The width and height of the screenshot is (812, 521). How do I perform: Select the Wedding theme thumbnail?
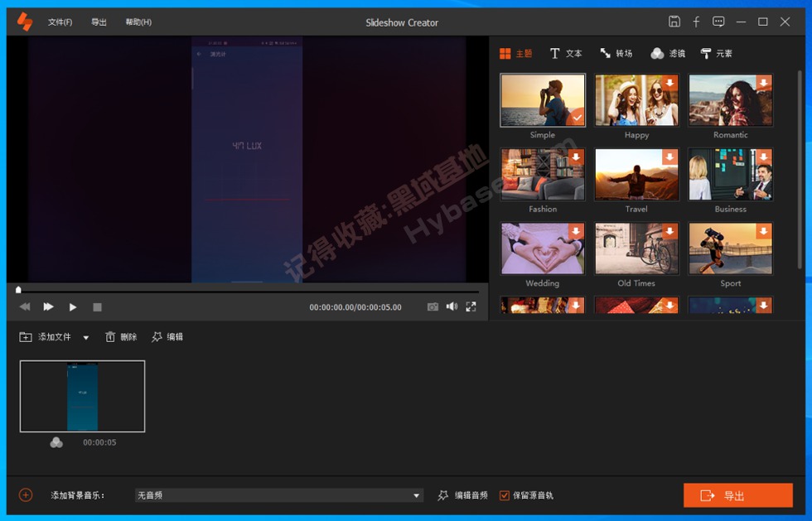coord(543,248)
